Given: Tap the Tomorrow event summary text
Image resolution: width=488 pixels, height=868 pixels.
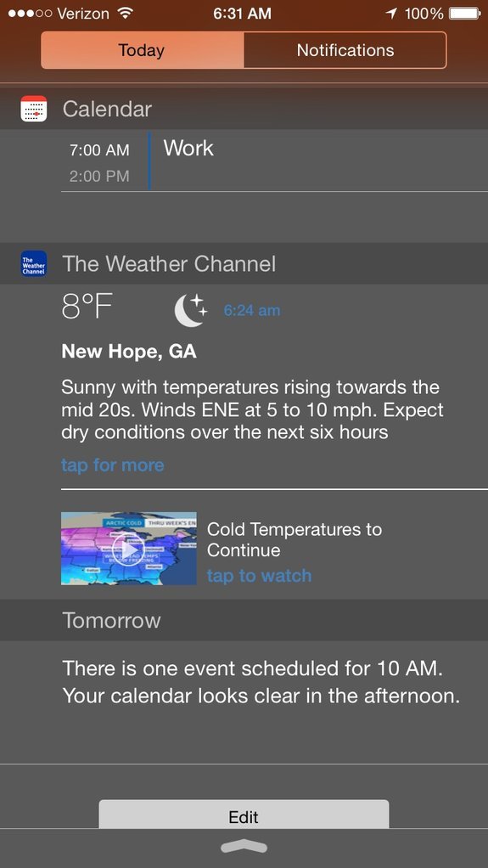Looking at the screenshot, I should pos(261,682).
